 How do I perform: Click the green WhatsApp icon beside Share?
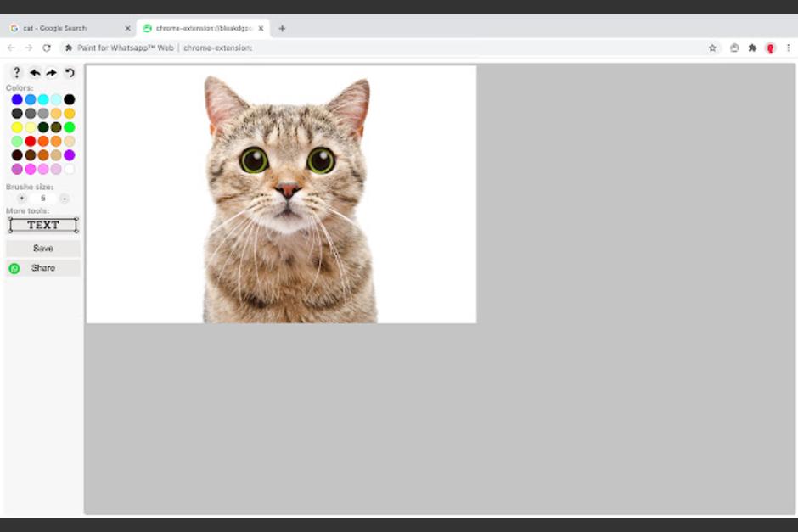pos(14,267)
